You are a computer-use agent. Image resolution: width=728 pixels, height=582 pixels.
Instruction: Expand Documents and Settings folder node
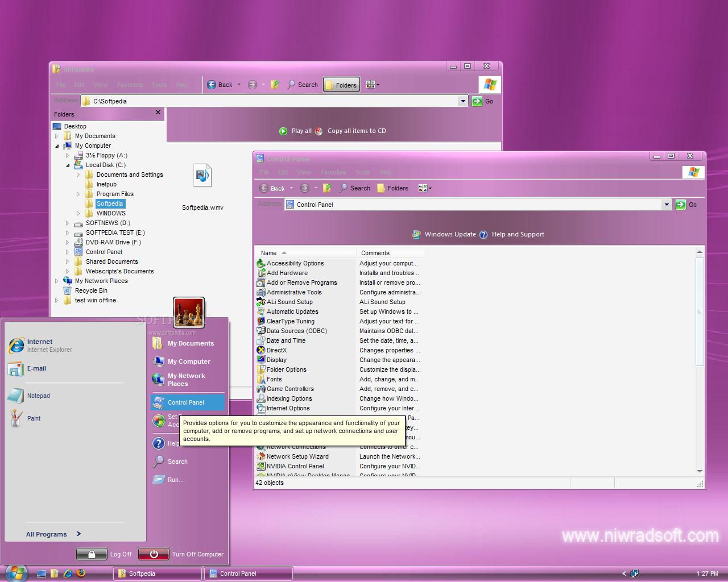(x=78, y=174)
